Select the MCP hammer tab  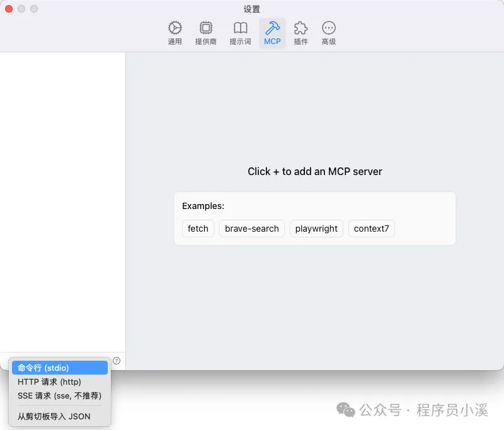pos(272,33)
